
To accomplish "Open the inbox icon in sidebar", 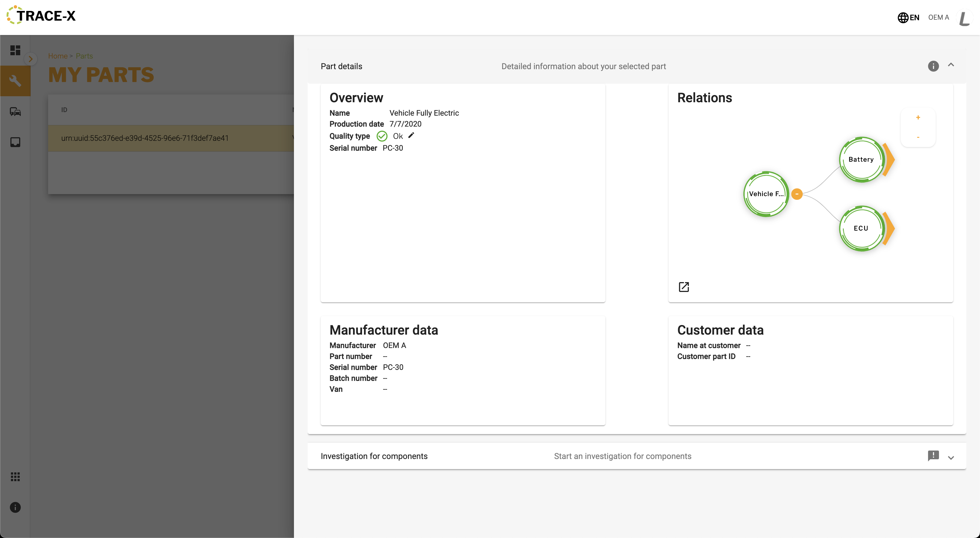I will [15, 142].
